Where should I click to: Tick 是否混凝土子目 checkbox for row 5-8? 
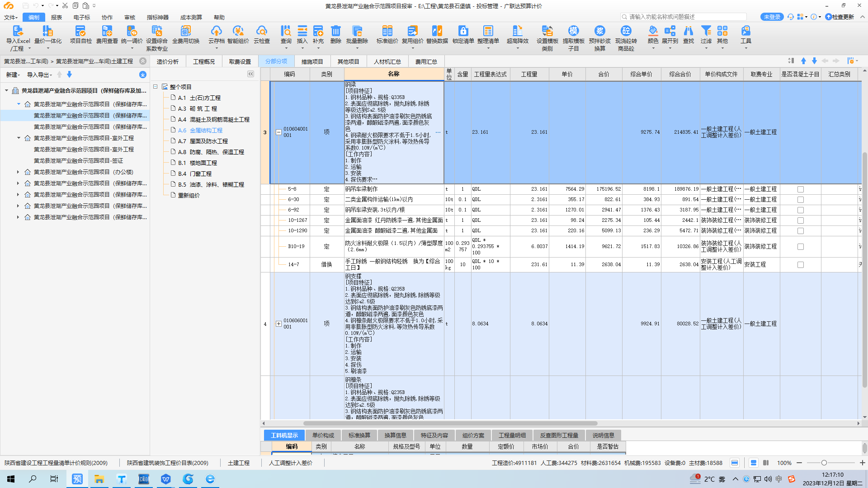(800, 189)
